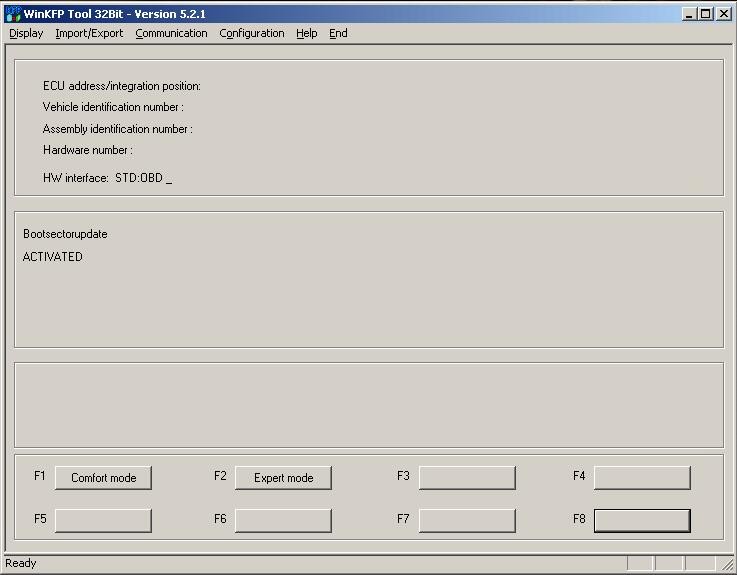The width and height of the screenshot is (737, 575).
Task: Click the window resize grip icon
Action: tap(728, 563)
